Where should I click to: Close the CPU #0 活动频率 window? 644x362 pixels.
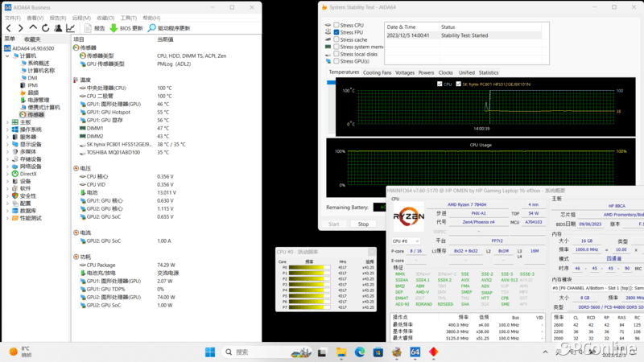pos(372,252)
